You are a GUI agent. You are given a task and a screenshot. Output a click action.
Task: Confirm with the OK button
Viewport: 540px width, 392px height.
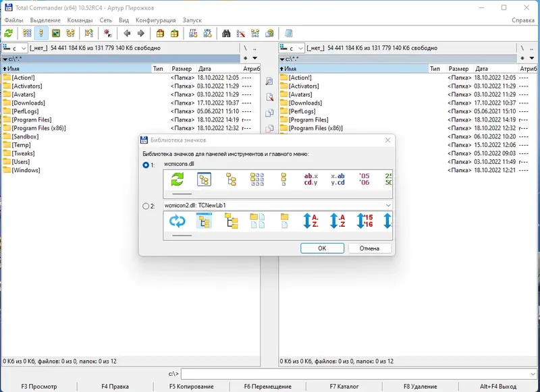pos(322,248)
